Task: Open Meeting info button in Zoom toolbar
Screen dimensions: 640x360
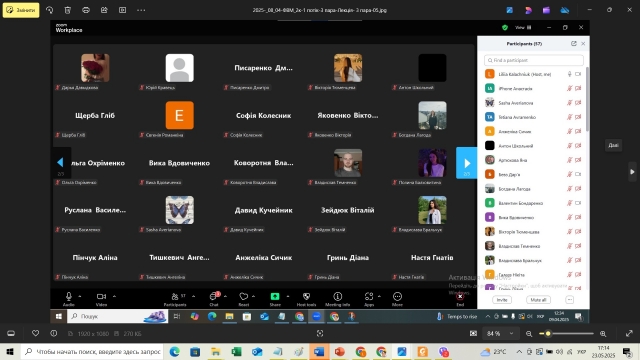Action: (x=338, y=299)
